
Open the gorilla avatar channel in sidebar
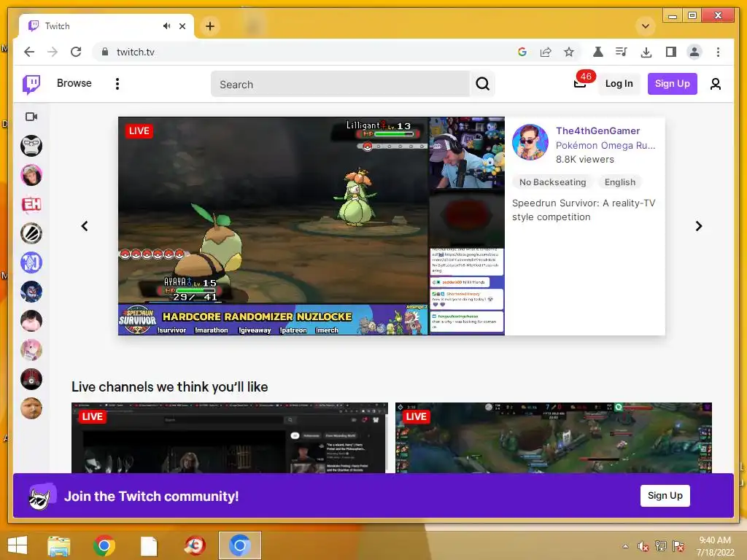[x=31, y=146]
